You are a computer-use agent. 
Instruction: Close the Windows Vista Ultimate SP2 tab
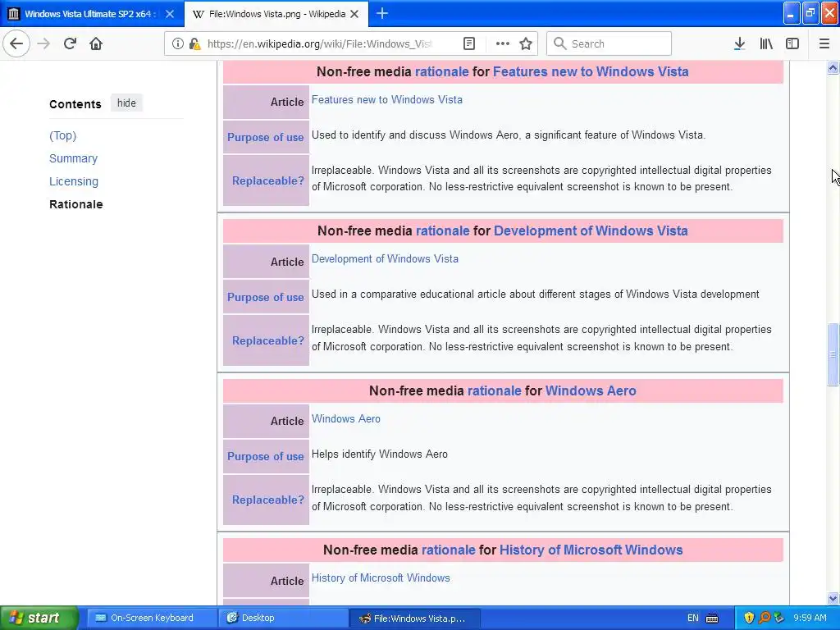click(x=170, y=14)
